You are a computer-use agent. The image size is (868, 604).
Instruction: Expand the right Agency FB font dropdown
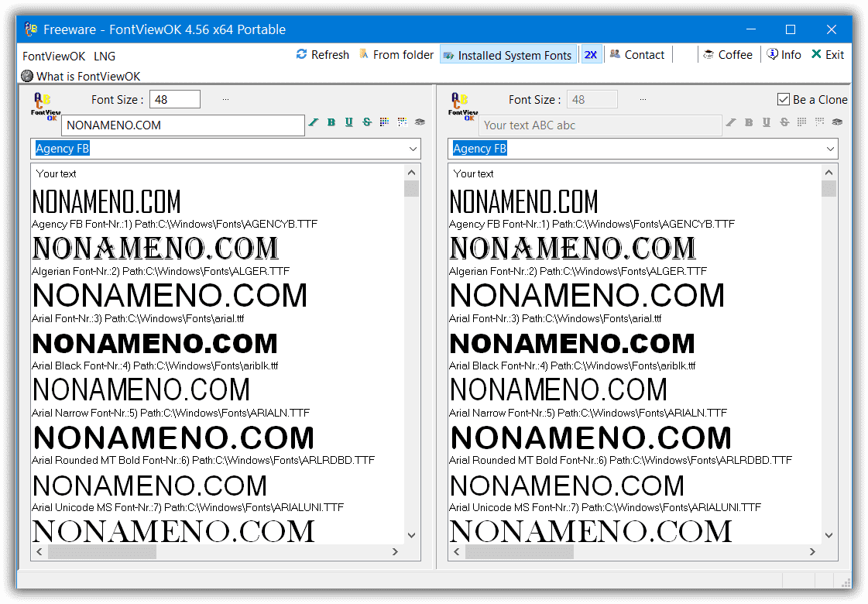pos(829,149)
